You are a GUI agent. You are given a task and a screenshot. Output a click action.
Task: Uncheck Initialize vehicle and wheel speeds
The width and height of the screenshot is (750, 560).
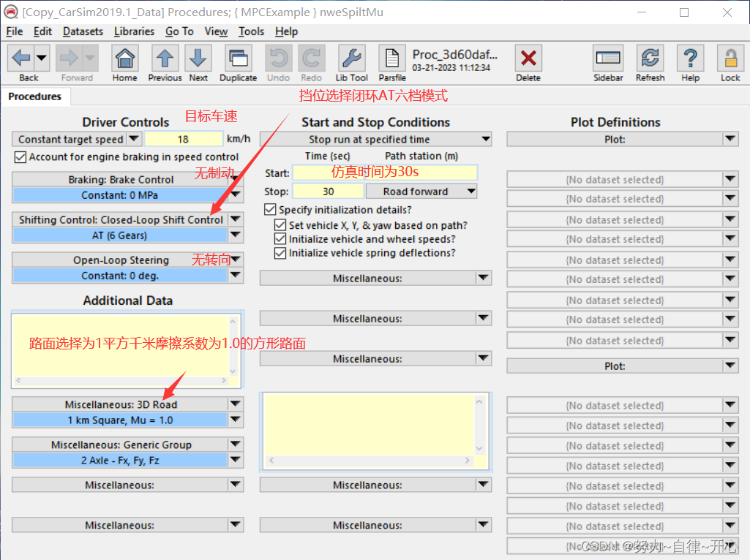pos(280,240)
